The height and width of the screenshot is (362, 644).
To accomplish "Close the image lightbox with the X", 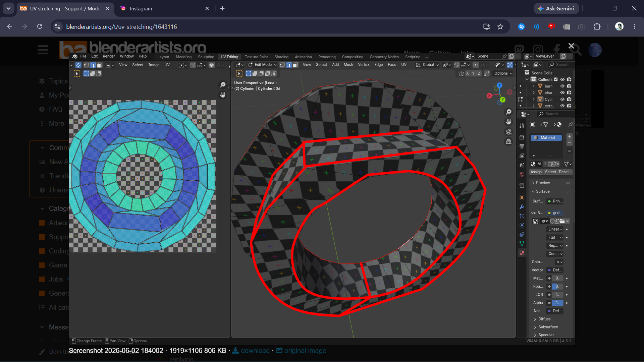I will (x=571, y=46).
